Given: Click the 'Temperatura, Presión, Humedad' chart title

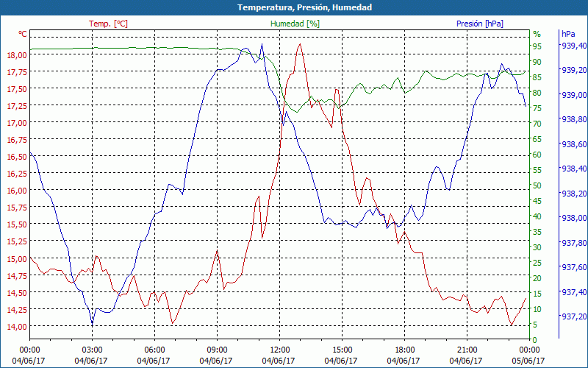Looking at the screenshot, I should [304, 7].
